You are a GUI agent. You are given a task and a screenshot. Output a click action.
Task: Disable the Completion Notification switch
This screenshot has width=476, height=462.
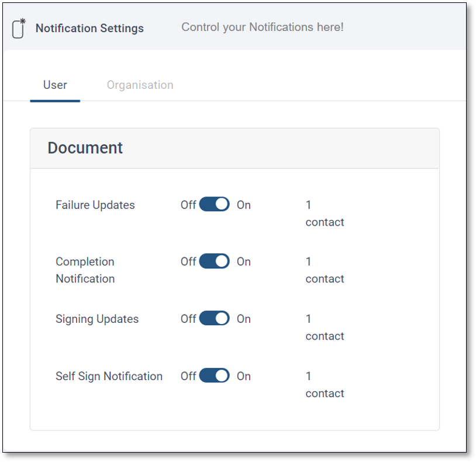[214, 261]
